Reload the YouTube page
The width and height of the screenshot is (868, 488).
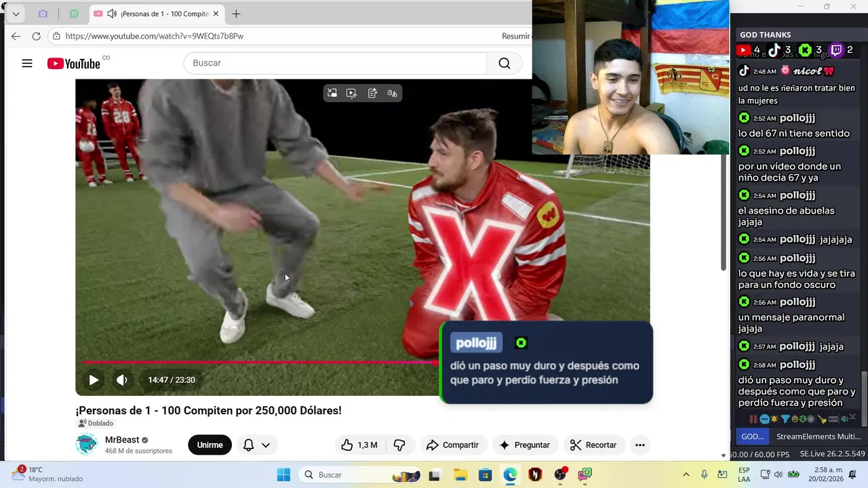coord(37,36)
